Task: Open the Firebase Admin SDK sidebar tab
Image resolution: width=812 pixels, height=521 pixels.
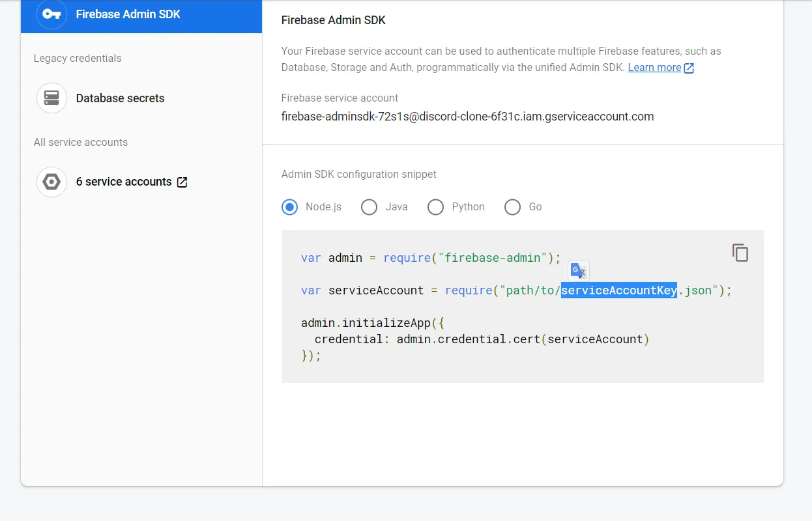Action: [141, 16]
